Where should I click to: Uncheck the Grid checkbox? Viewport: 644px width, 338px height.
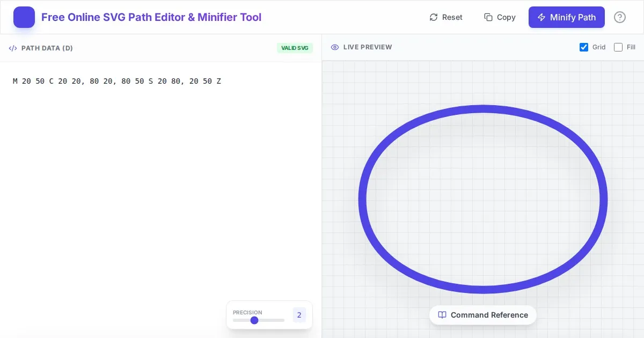point(584,47)
